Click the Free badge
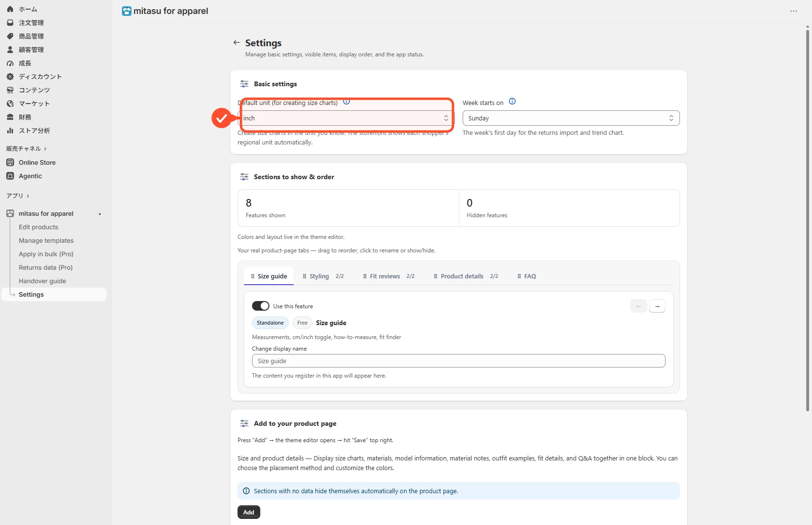Viewport: 812px width, 525px height. tap(302, 323)
